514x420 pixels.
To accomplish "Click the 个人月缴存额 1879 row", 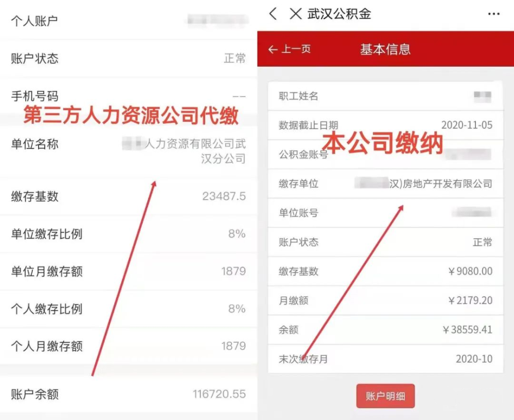I will point(128,346).
